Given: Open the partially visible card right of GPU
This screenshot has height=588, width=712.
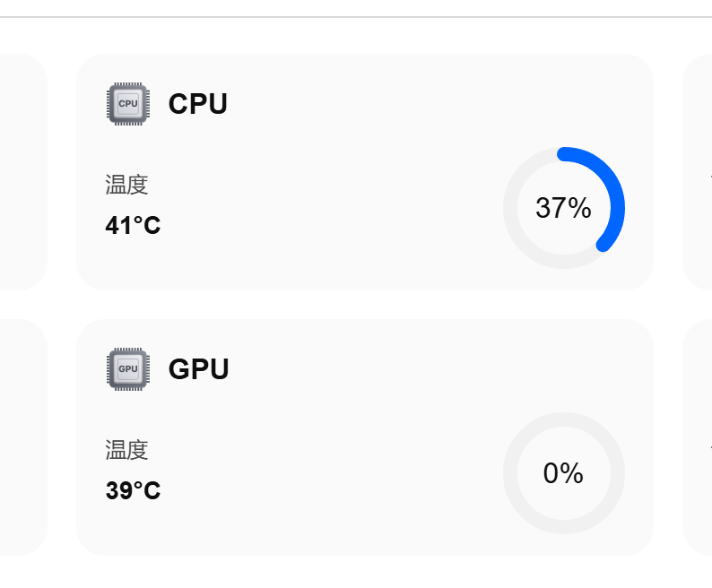Looking at the screenshot, I should 699,437.
